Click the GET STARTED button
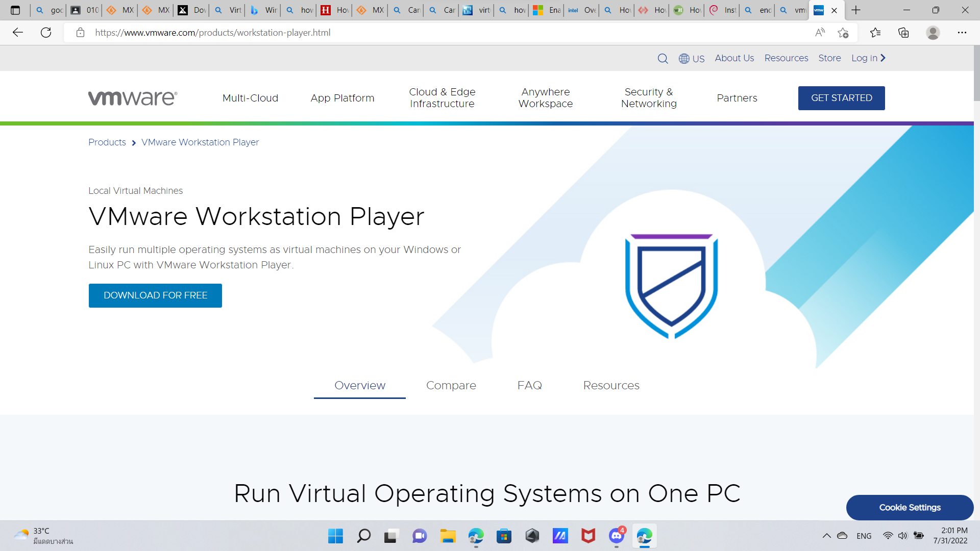Image resolution: width=980 pixels, height=551 pixels. [x=842, y=97]
